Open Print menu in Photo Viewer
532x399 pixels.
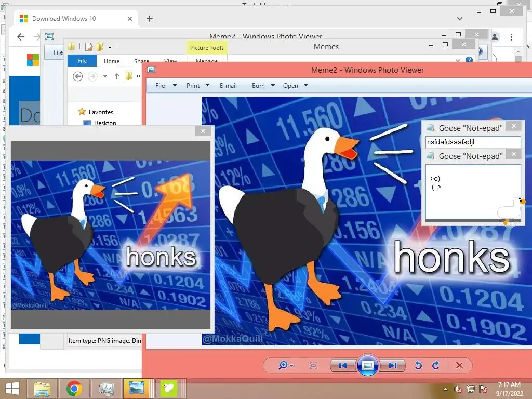pyautogui.click(x=193, y=86)
